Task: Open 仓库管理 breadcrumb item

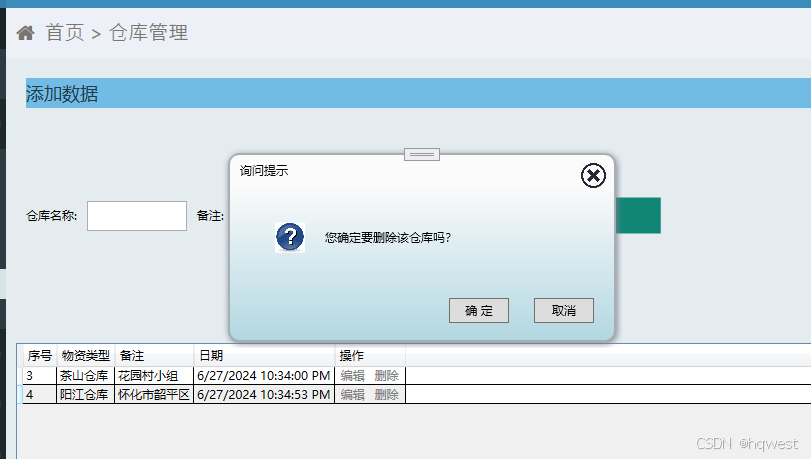Action: pyautogui.click(x=148, y=33)
